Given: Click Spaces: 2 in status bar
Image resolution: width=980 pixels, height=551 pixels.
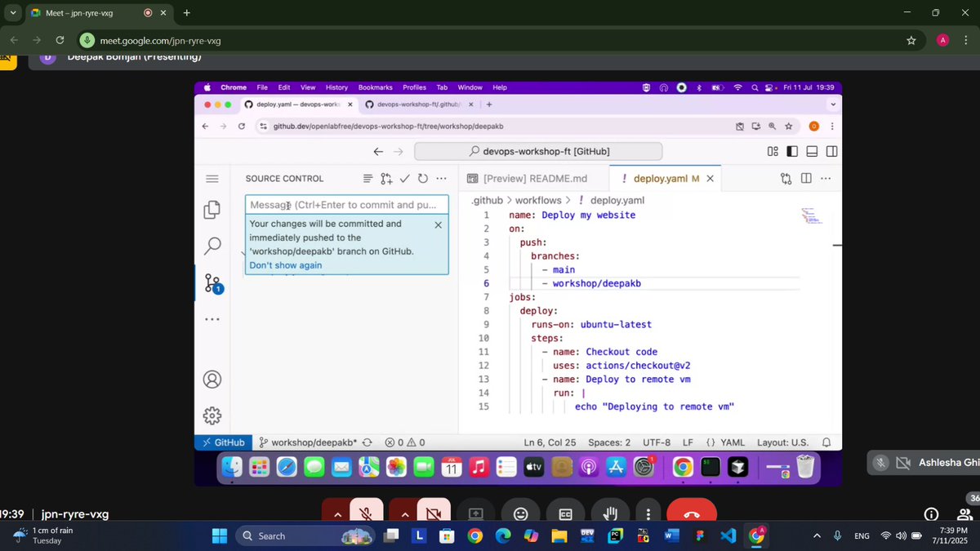Looking at the screenshot, I should point(609,442).
